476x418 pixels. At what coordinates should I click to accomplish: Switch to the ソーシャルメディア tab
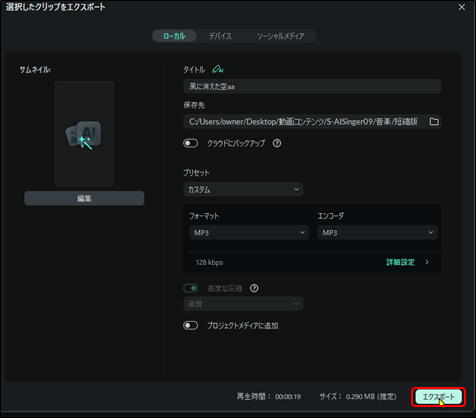point(280,36)
